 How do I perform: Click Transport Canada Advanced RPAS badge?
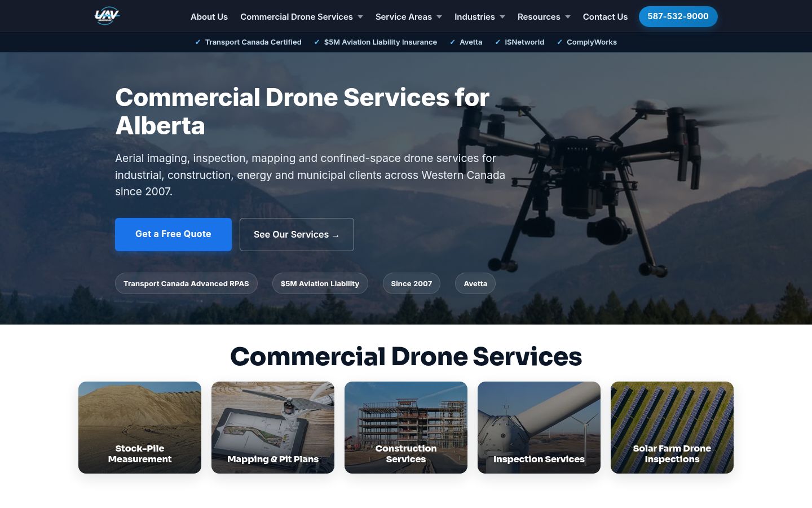[x=186, y=283]
